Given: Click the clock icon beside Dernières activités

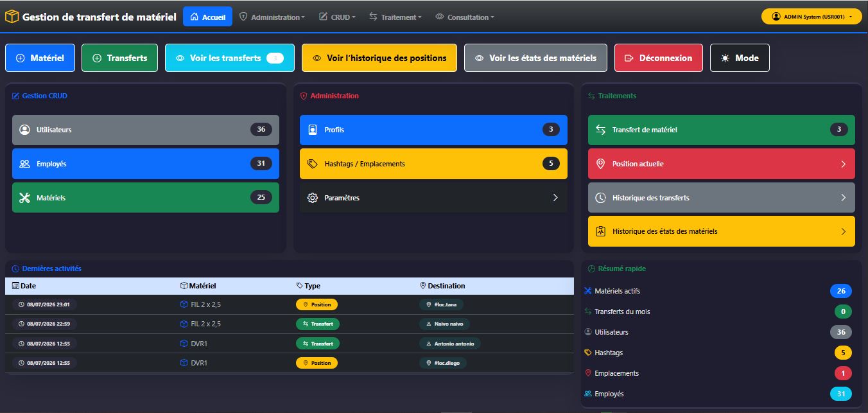Looking at the screenshot, I should tap(15, 268).
